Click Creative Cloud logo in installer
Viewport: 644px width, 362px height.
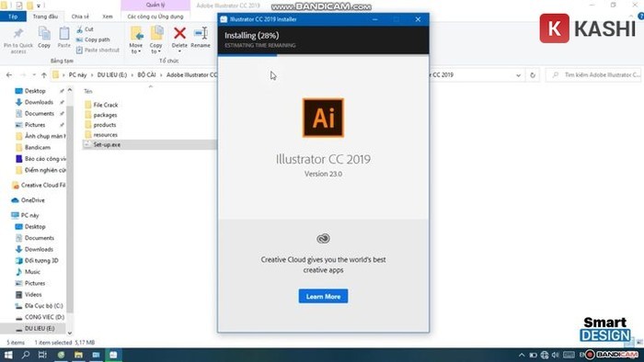coord(323,239)
